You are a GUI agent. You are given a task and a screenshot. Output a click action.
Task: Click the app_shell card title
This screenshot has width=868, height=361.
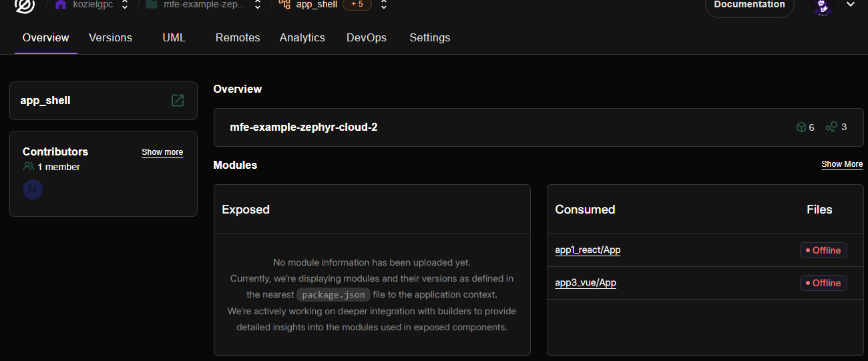click(x=45, y=101)
